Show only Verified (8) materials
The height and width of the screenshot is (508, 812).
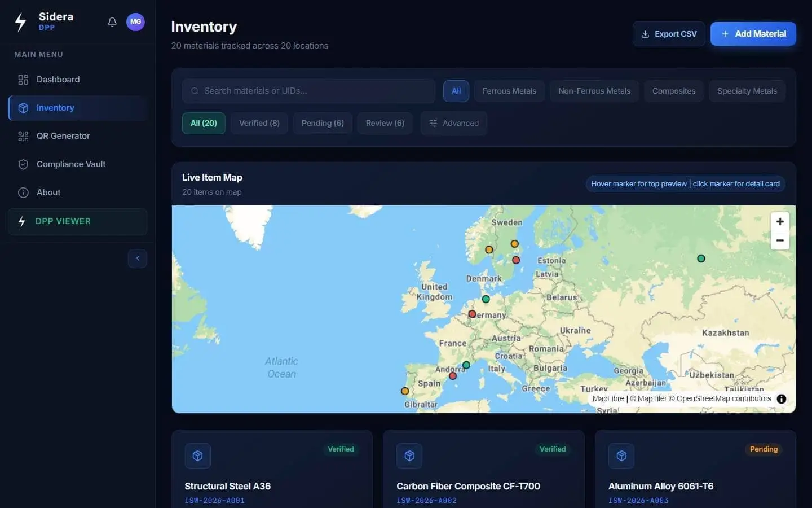coord(259,123)
